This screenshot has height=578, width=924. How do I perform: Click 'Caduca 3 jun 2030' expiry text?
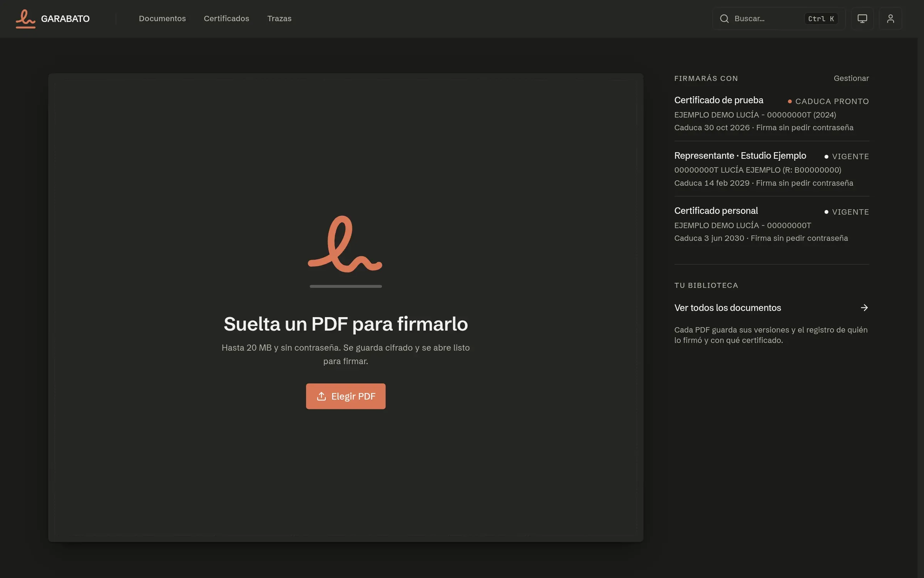click(709, 238)
